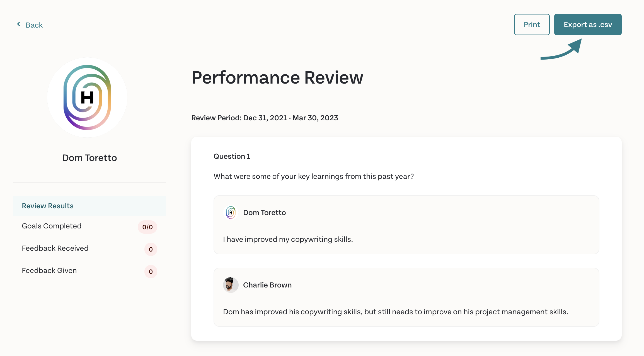Click Dom Toretto's small avatar in response
The width and height of the screenshot is (644, 356).
231,213
